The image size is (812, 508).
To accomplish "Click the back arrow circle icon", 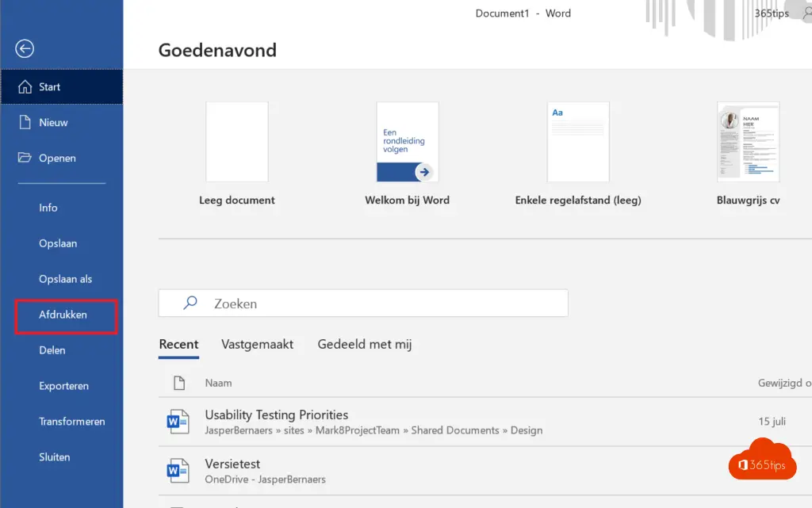I will (25, 49).
